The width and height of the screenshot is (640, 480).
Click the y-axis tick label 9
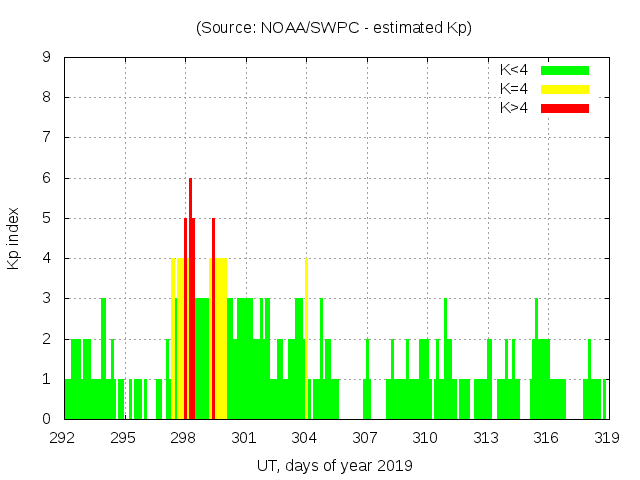tap(47, 57)
